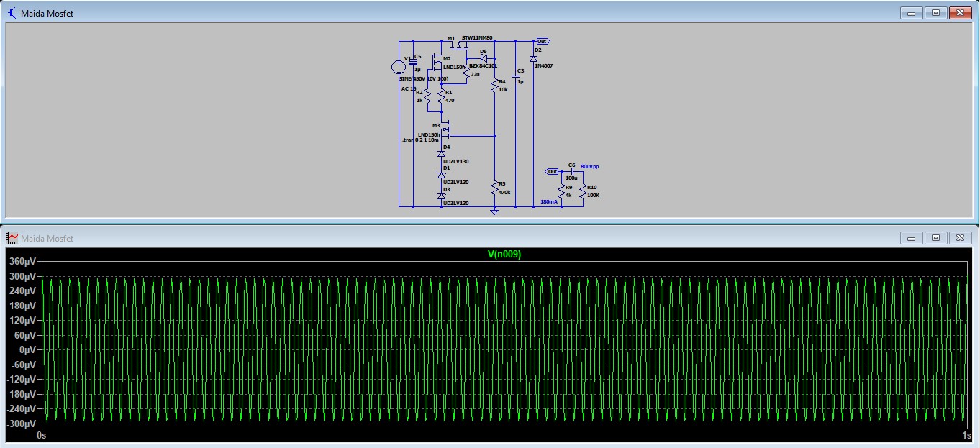Click the V(n009) trace label

(504, 254)
